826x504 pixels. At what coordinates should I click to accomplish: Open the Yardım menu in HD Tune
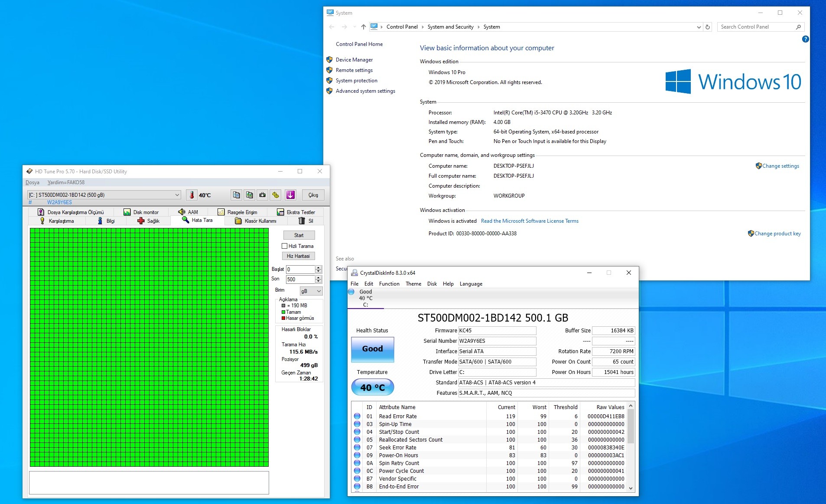pyautogui.click(x=66, y=182)
